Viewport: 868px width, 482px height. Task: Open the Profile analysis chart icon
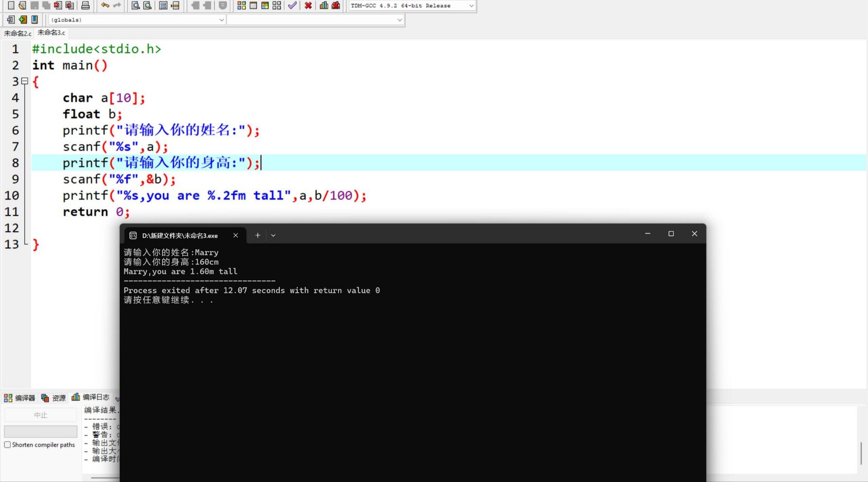[x=324, y=5]
